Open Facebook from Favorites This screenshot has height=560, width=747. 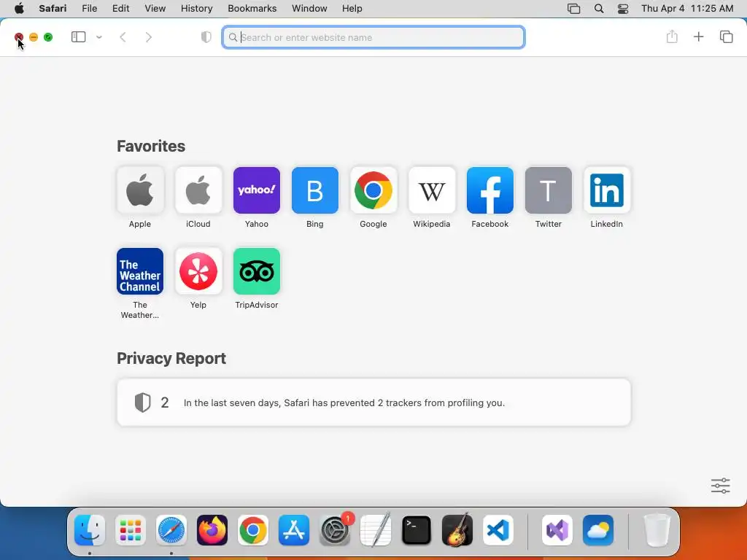tap(489, 190)
